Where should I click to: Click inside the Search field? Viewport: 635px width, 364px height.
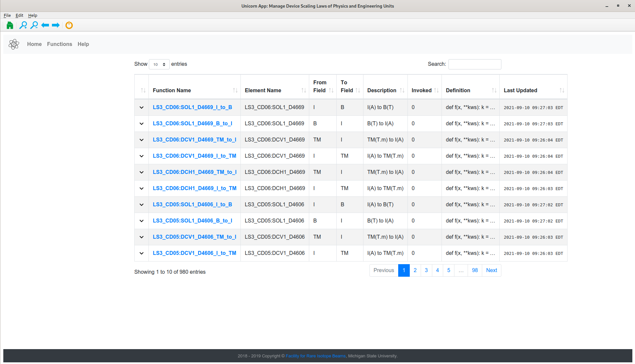coord(475,64)
